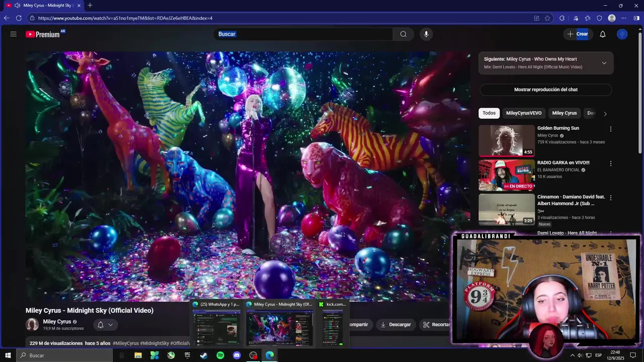Select the Miley Cyrus filter chip
644x362 pixels.
click(x=565, y=113)
